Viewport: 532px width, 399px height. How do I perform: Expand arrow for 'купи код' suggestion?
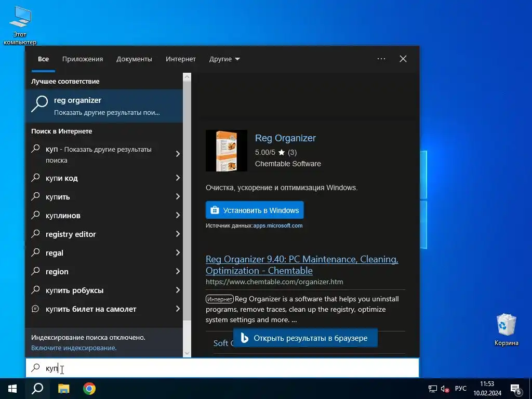178,178
